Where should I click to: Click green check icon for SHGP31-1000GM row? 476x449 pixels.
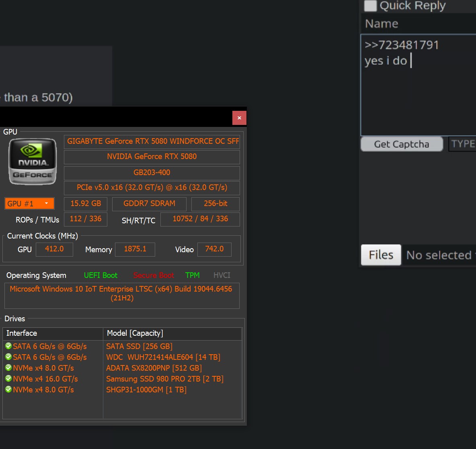(x=8, y=390)
